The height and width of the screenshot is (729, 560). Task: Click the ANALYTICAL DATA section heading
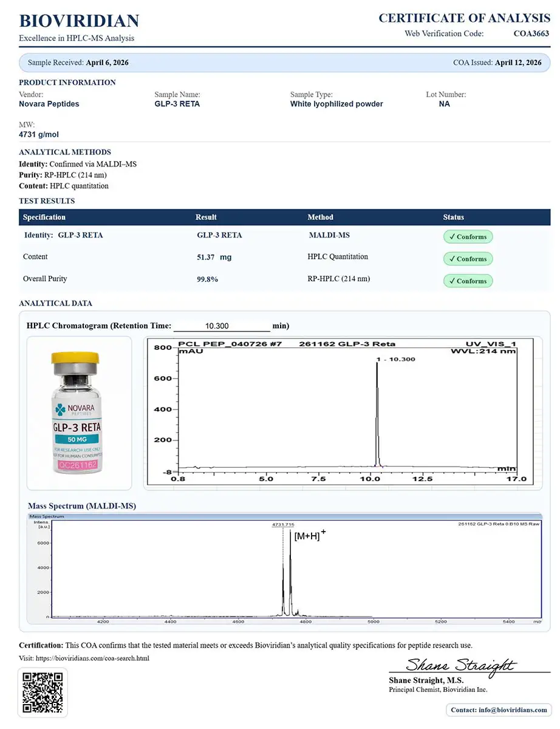55,303
